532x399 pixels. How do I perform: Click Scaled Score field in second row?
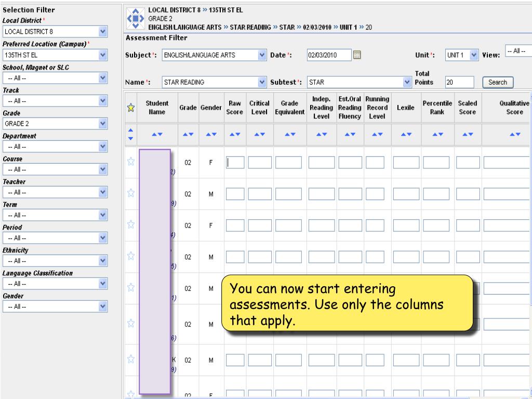coord(468,194)
